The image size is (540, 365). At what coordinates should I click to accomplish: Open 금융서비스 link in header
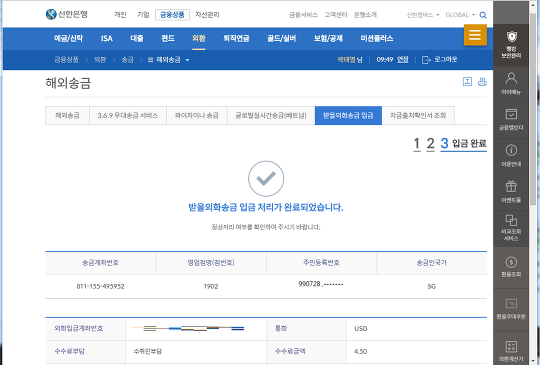(303, 15)
